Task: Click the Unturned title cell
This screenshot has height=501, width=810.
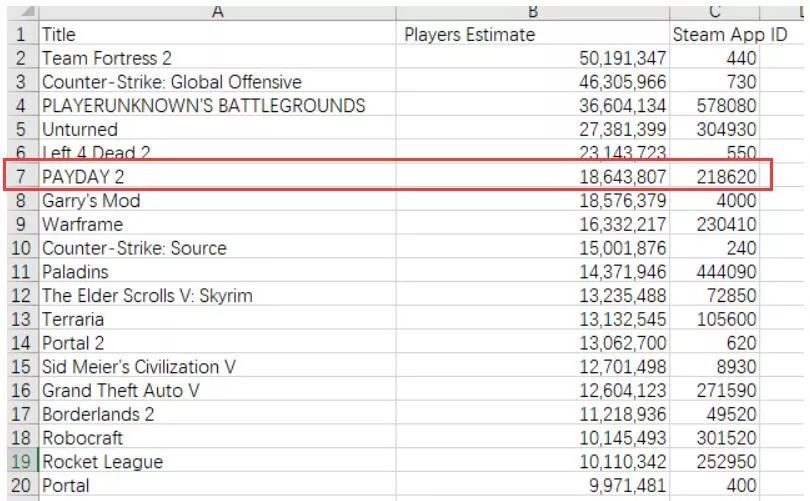Action: click(217, 130)
